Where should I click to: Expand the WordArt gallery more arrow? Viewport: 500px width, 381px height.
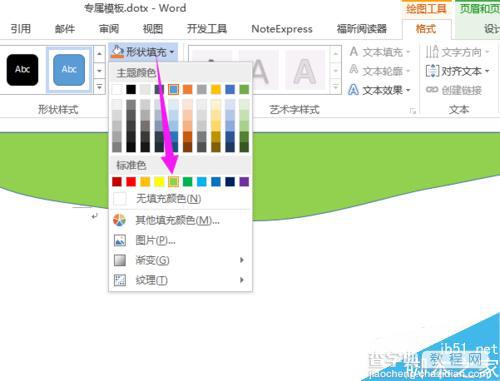(335, 87)
